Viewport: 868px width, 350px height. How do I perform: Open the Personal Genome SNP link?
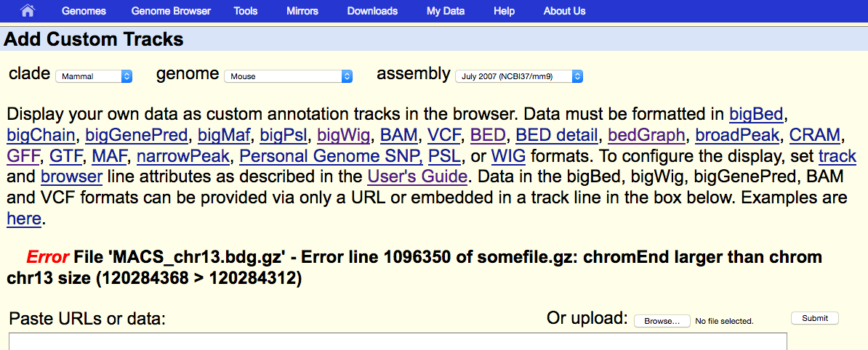pyautogui.click(x=331, y=156)
